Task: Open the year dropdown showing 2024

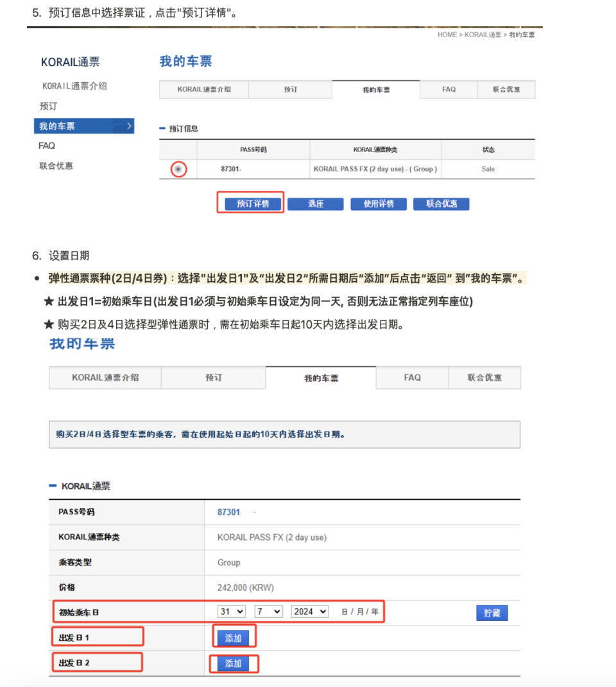Action: point(309,612)
